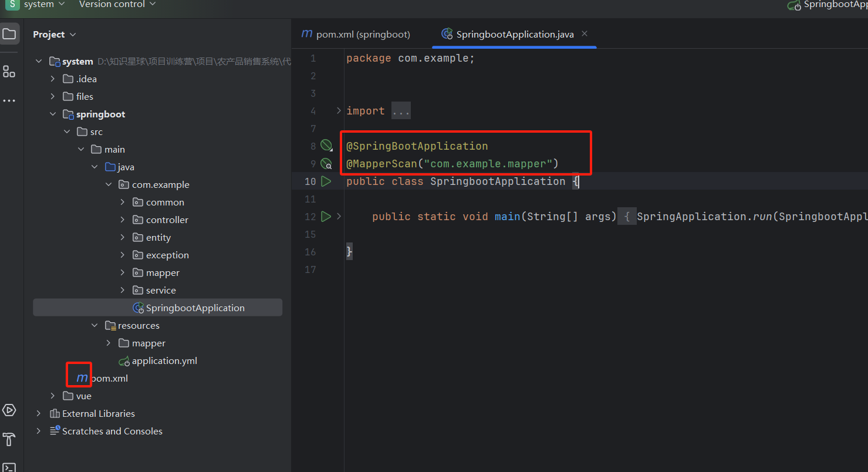This screenshot has width=868, height=472.
Task: Collapse the src folder
Action: pos(67,132)
